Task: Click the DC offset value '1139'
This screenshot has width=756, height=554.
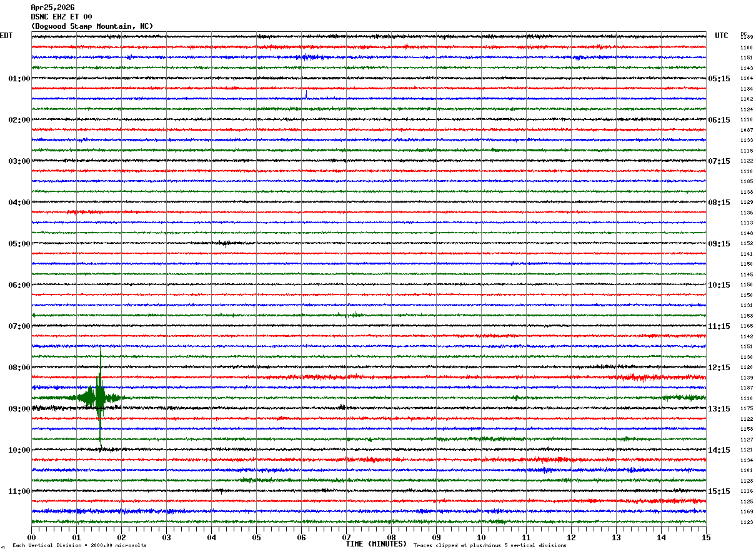Action: coord(747,378)
